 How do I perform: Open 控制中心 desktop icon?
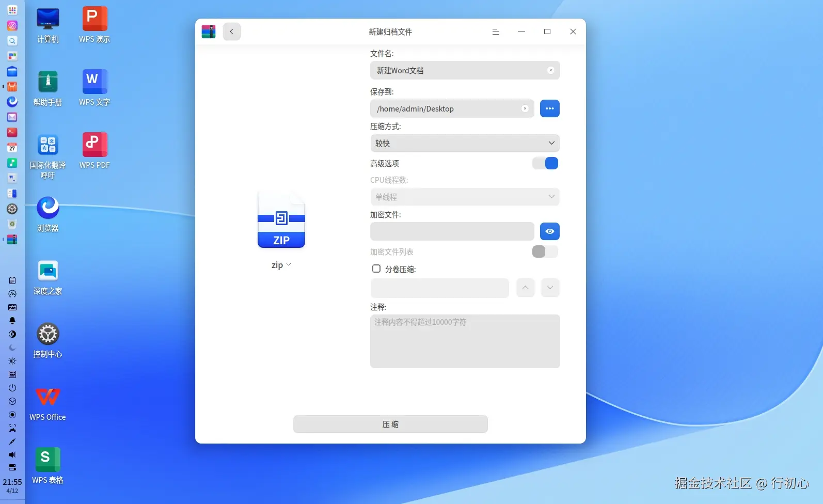click(48, 340)
